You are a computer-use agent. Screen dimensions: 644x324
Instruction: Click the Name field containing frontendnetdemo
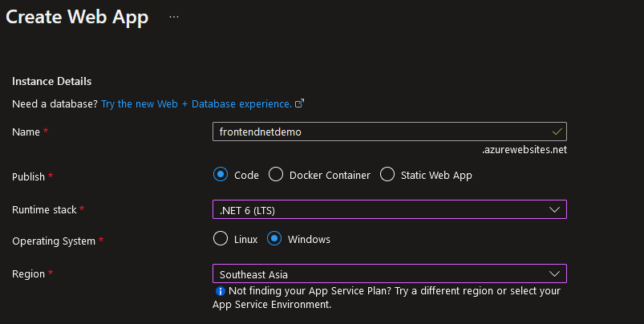click(x=389, y=132)
